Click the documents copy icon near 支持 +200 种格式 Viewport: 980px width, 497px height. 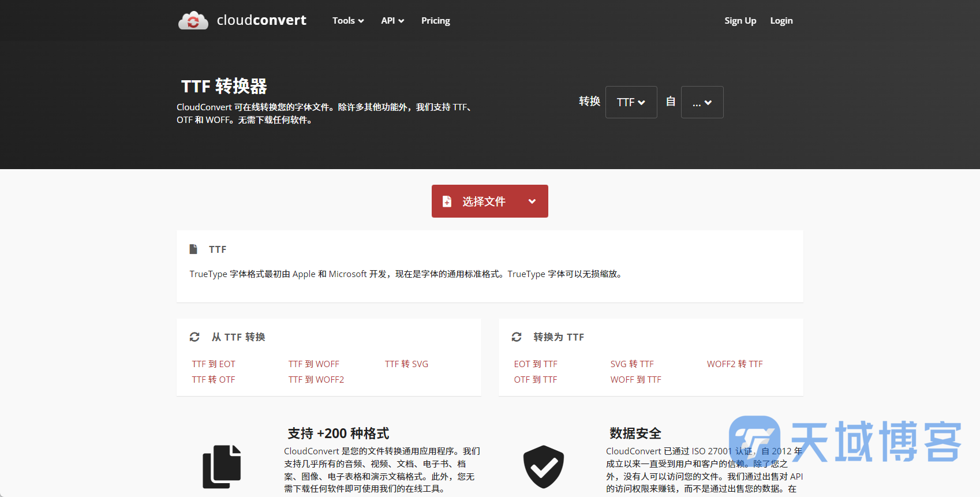[222, 466]
